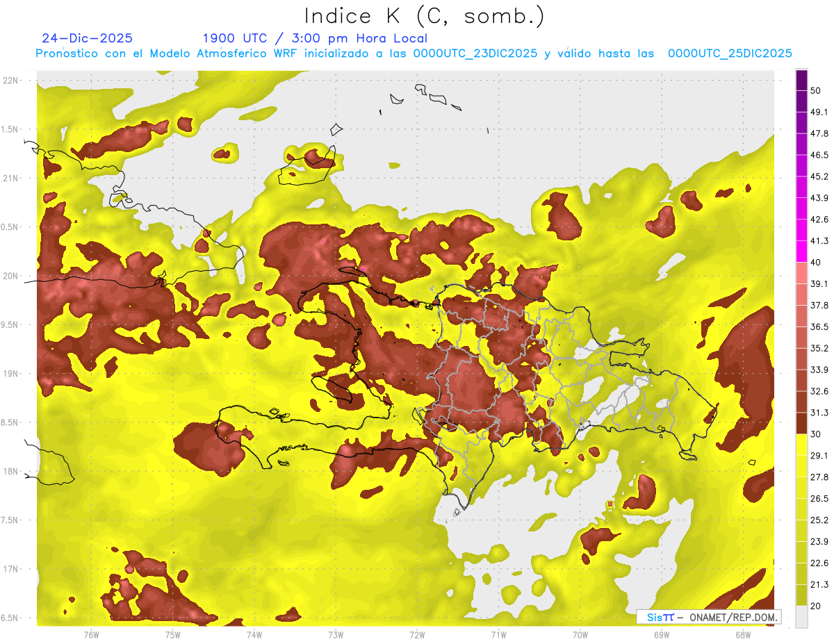Click the longitude label "69W"
The height and width of the screenshot is (644, 834).
coord(662,635)
